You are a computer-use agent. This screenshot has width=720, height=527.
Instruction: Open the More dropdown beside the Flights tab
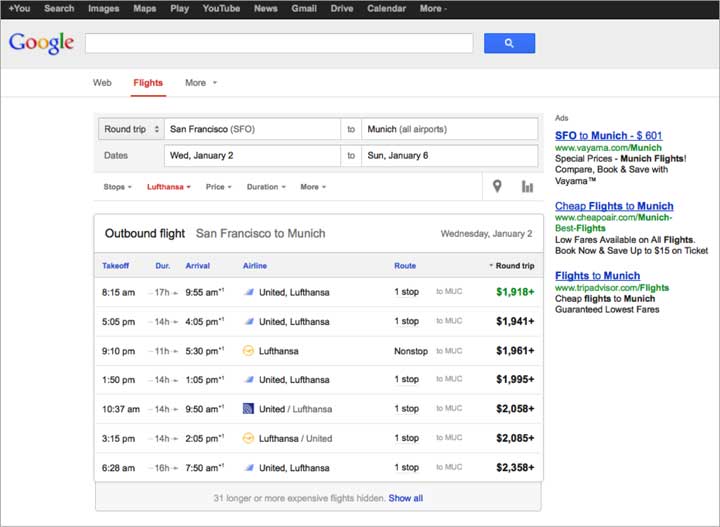(201, 83)
